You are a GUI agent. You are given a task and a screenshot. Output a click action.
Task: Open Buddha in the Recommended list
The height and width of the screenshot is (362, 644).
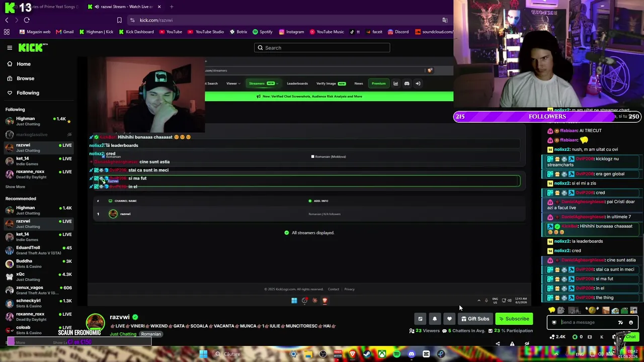(x=39, y=264)
